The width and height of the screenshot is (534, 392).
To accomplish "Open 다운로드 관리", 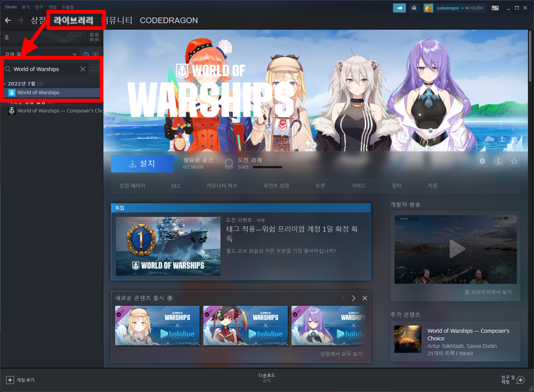I will tap(267, 378).
